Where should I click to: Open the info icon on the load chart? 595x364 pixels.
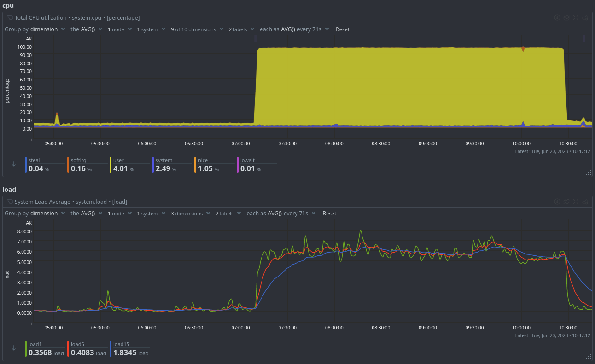[557, 202]
